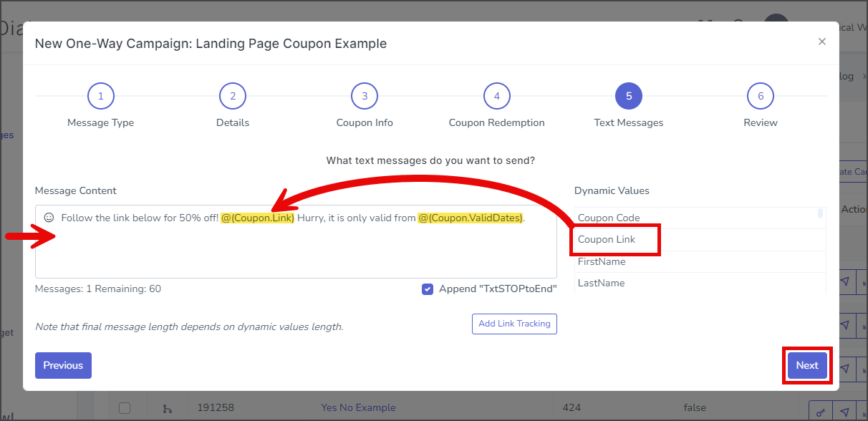868x421 pixels.
Task: Go to step 3 Coupon Info
Action: tap(365, 96)
